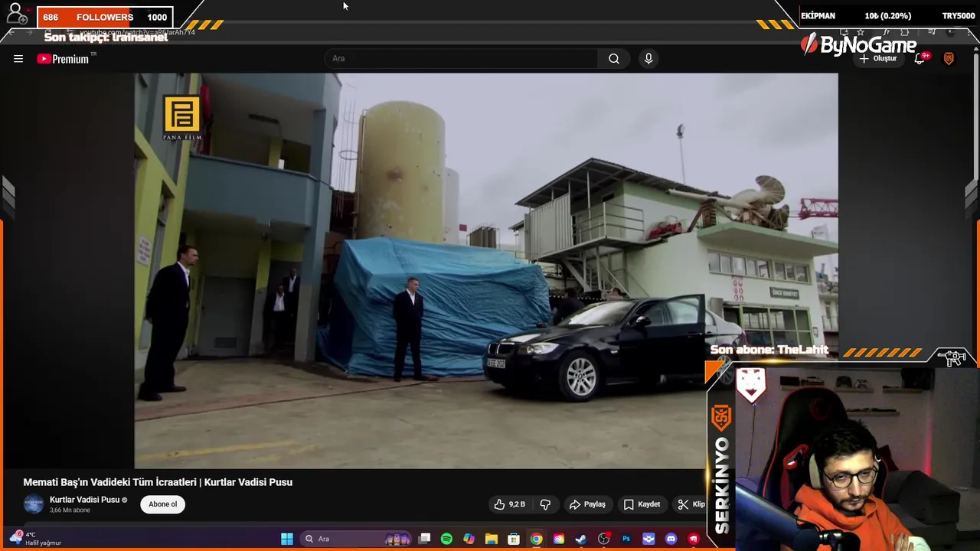
Task: Like the video showing 9,2 B
Action: point(511,504)
